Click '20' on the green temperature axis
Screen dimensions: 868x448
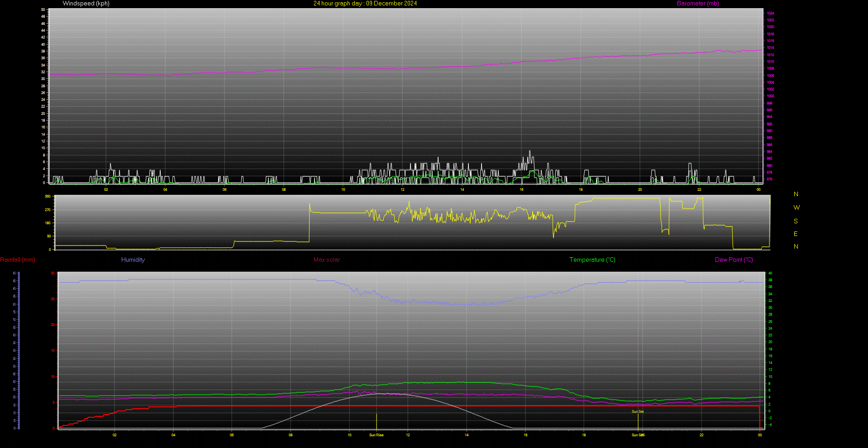[x=770, y=342]
